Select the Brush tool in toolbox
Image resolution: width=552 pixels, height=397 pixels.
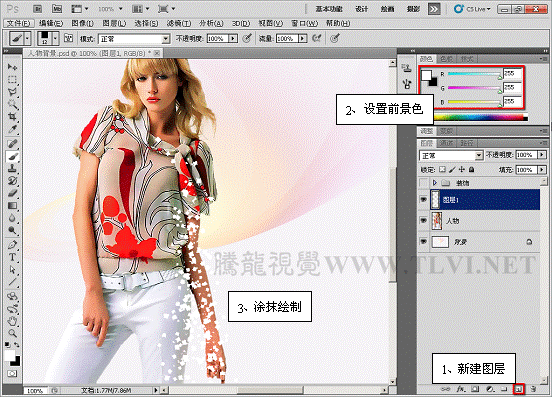[x=12, y=156]
